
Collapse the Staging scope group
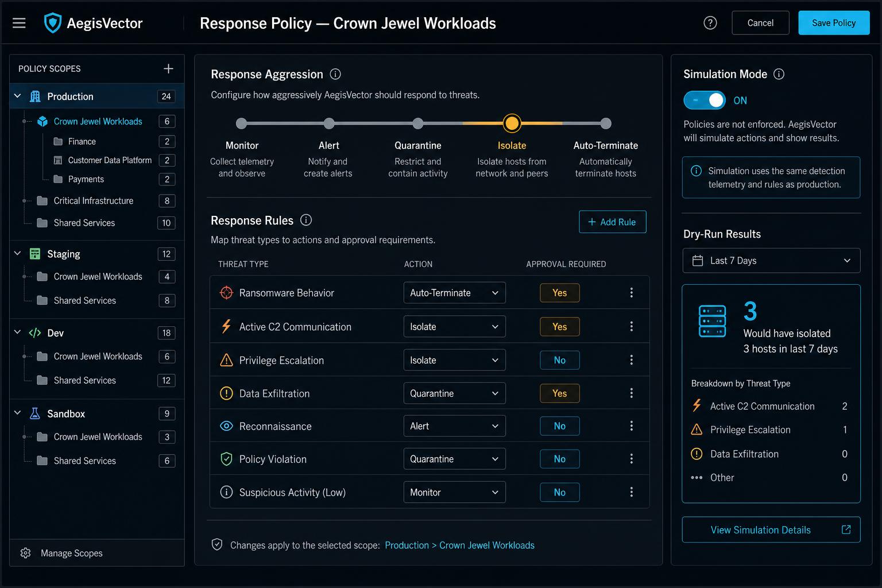point(18,253)
